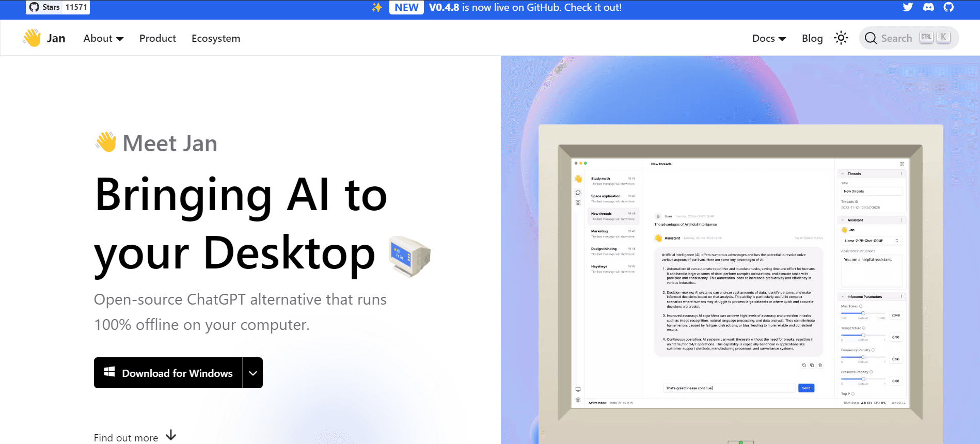980x444 pixels.
Task: Adjust the Frequency Penalty slider in preview
Action: pyautogui.click(x=863, y=357)
